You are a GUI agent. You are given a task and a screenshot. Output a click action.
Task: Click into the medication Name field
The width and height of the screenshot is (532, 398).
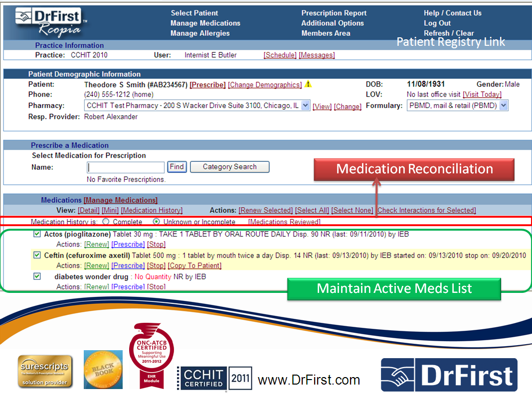pyautogui.click(x=126, y=167)
